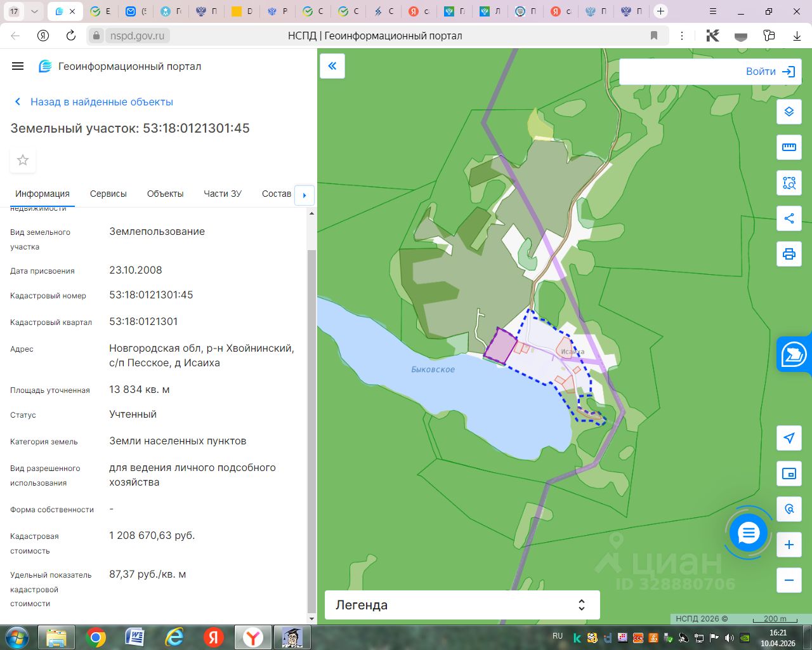Image resolution: width=812 pixels, height=650 pixels.
Task: Open the map layers panel
Action: coord(789,112)
